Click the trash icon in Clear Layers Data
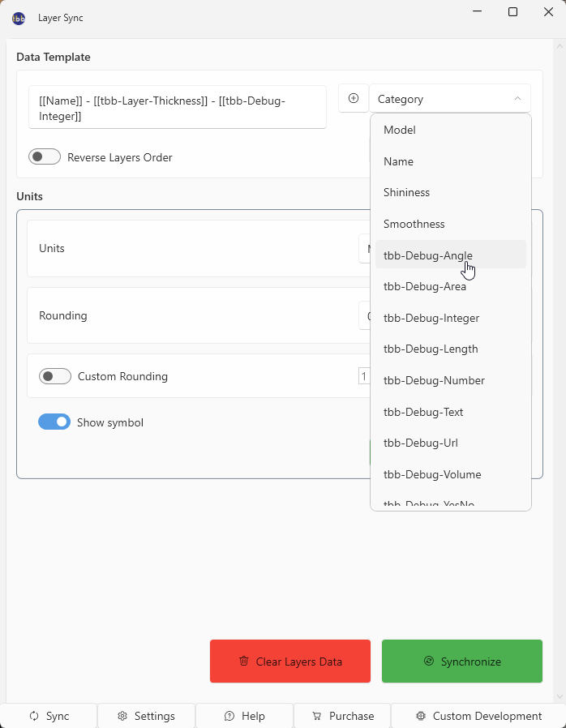The height and width of the screenshot is (728, 566). point(244,661)
